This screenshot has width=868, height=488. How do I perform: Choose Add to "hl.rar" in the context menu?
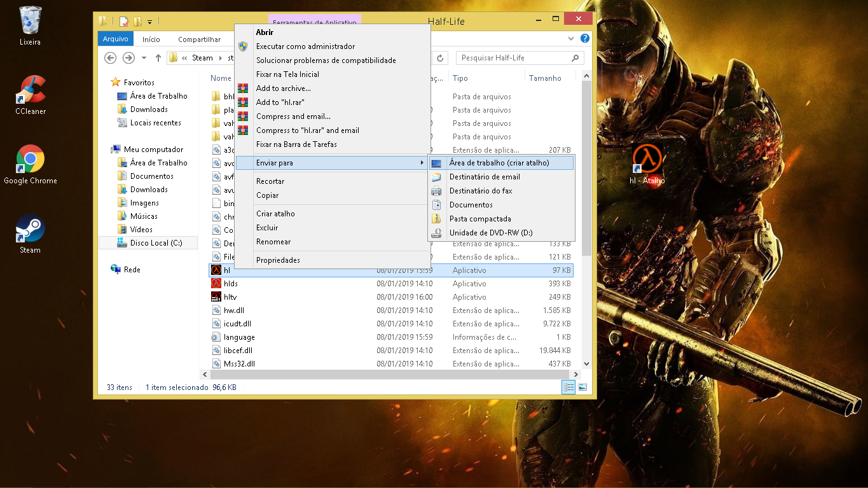pos(333,102)
